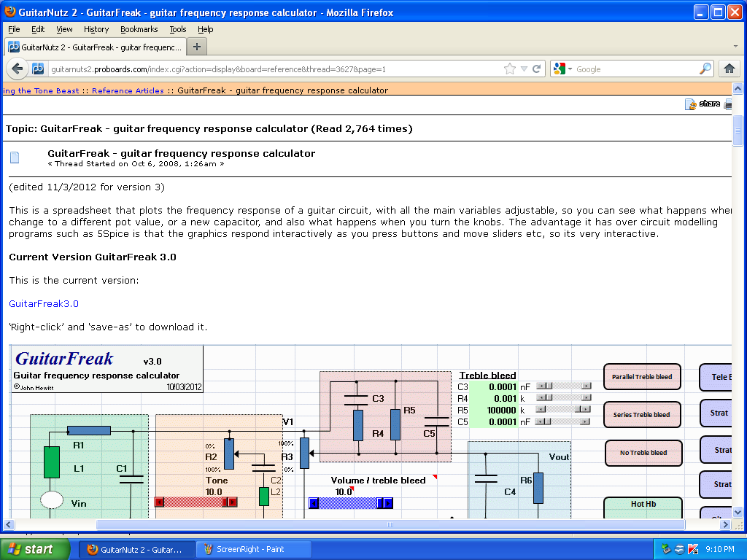The width and height of the screenshot is (747, 560).
Task: Click the horizontal scrollbar right arrow
Action: point(726,525)
